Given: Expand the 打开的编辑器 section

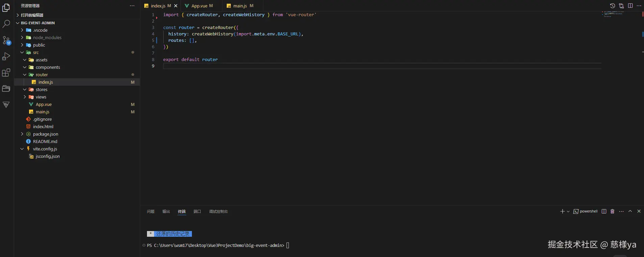Looking at the screenshot, I should click(77, 15).
